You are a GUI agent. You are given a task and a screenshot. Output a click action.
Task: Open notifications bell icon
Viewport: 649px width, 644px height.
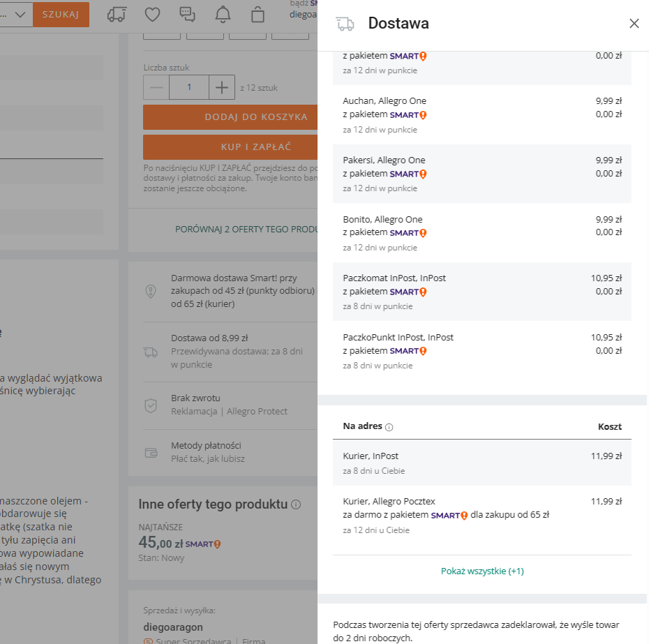pyautogui.click(x=223, y=14)
